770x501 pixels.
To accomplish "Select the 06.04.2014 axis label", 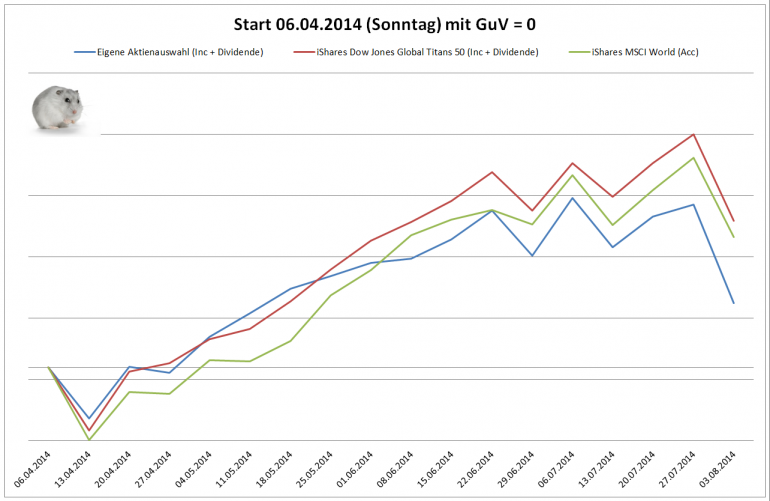I will (x=32, y=469).
